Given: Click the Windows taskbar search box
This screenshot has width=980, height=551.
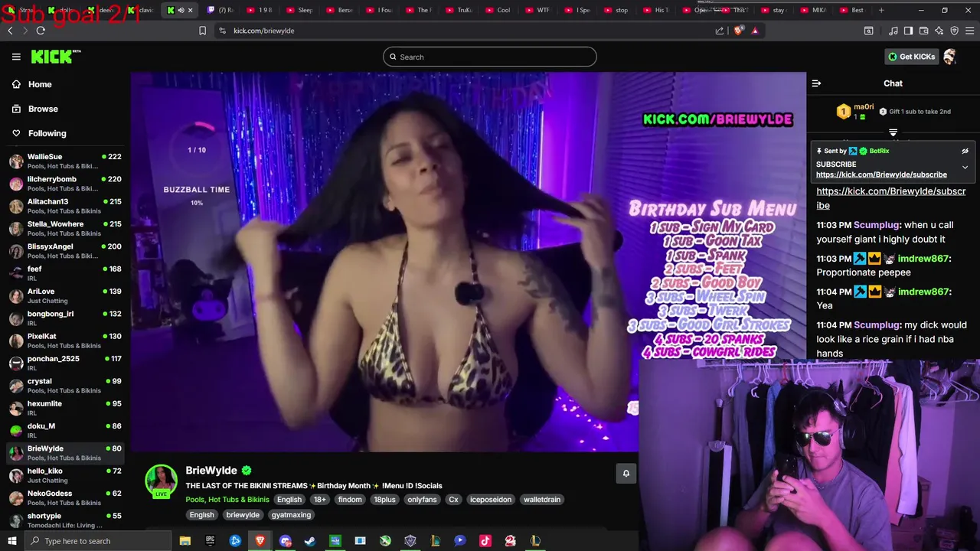Looking at the screenshot, I should click(97, 541).
